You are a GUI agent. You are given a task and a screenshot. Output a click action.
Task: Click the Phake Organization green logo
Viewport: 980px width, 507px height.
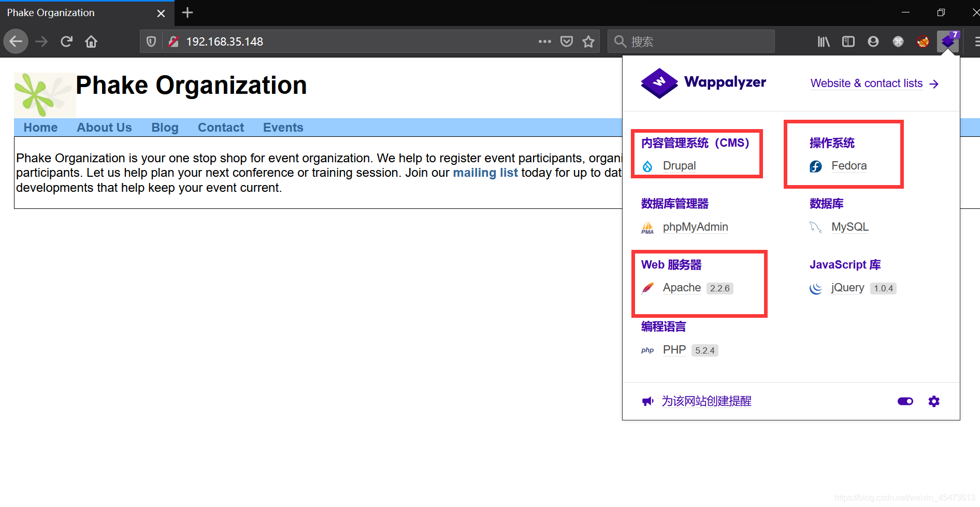pos(45,95)
